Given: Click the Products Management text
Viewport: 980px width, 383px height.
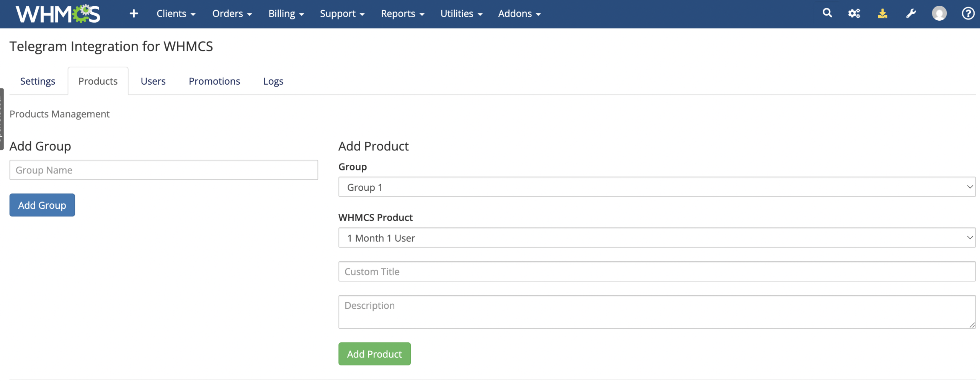Looking at the screenshot, I should tap(59, 114).
